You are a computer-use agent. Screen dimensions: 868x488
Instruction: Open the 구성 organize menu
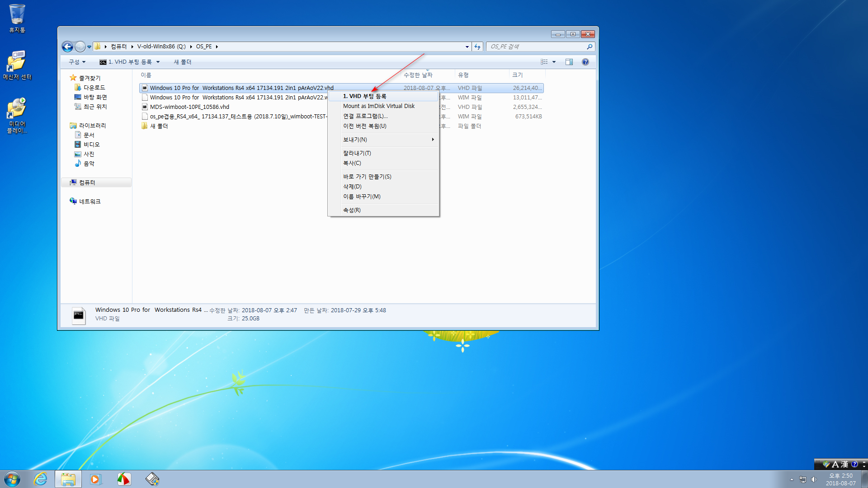77,62
